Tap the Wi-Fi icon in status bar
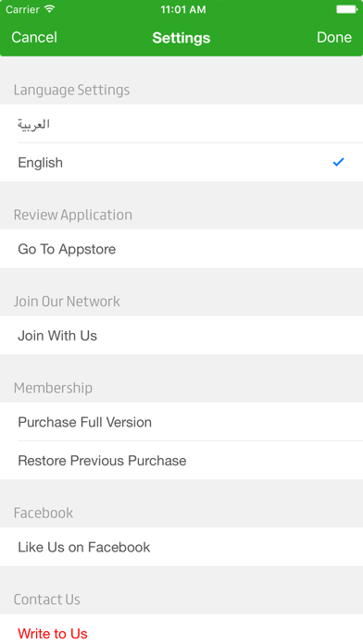The width and height of the screenshot is (363, 644). (50, 9)
